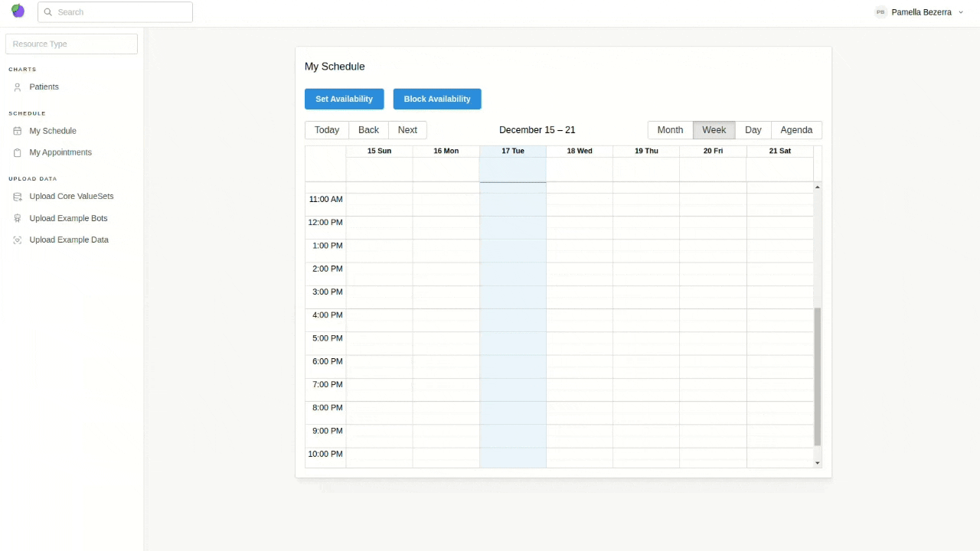Focus the Resource Type input
The height and width of the screenshot is (551, 980).
click(71, 44)
